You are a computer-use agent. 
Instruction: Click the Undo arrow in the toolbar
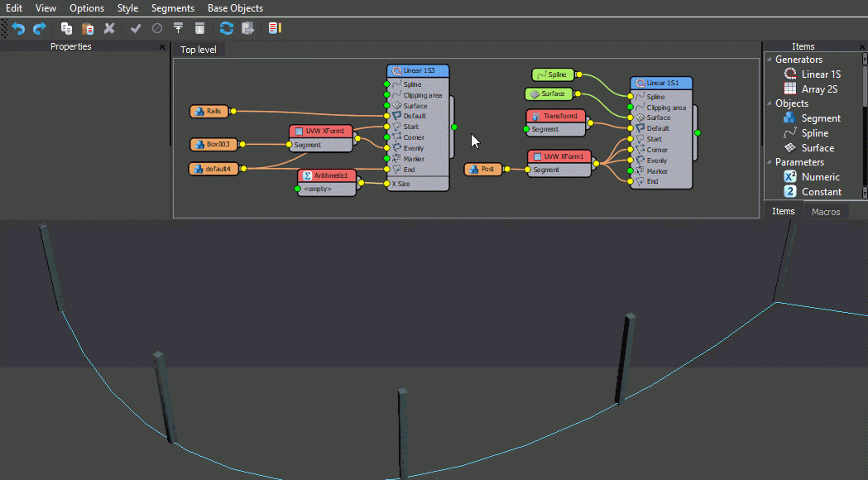pyautogui.click(x=18, y=28)
